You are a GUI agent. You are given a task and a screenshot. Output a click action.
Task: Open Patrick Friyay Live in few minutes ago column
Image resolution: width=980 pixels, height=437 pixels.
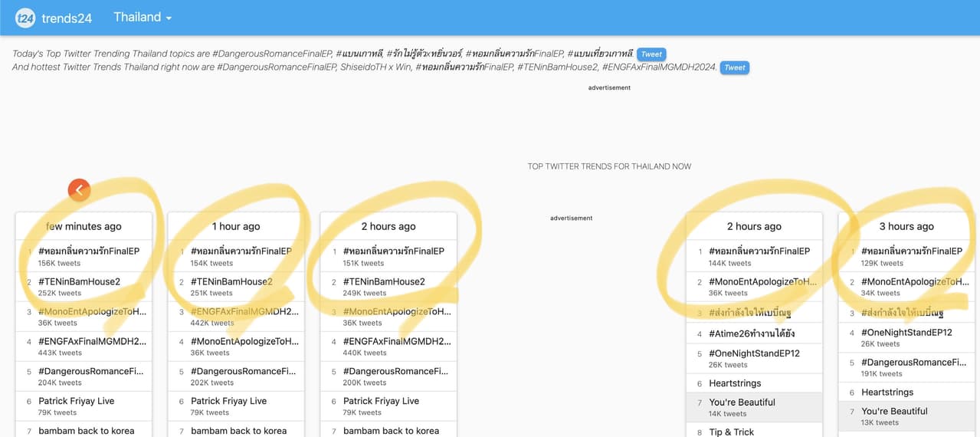[x=76, y=401]
